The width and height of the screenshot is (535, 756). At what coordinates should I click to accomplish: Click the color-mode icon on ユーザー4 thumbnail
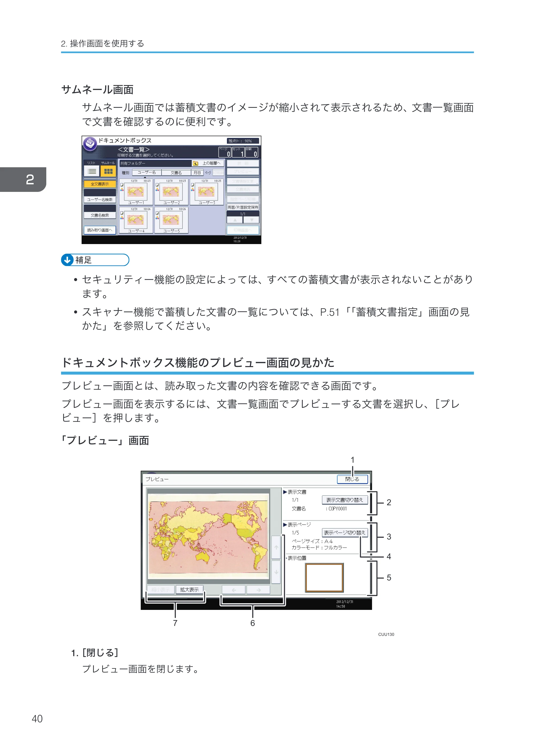pyautogui.click(x=122, y=218)
